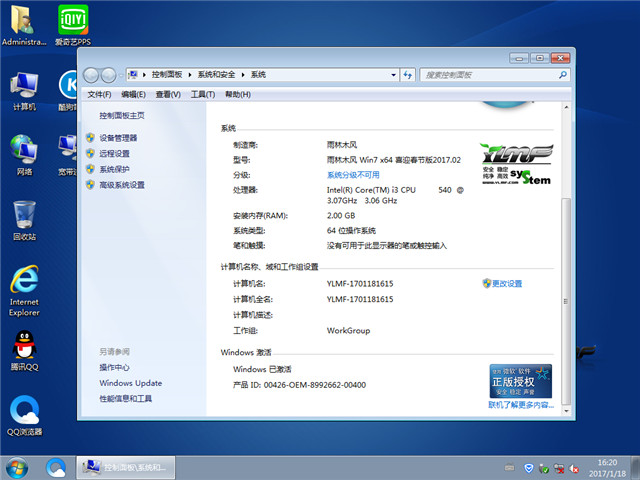
Task: Click 系统分级不可用 link
Action: point(353,175)
